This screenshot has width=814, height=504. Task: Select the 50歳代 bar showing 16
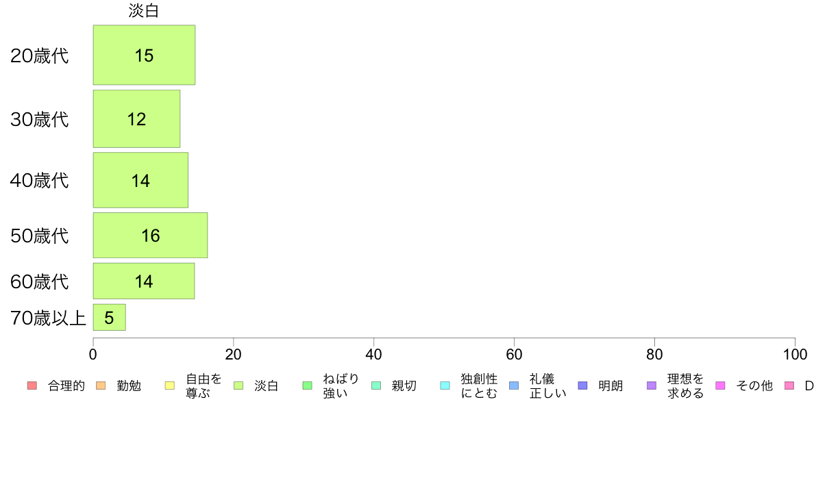[x=151, y=235]
